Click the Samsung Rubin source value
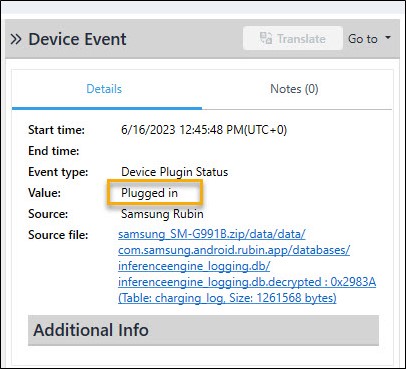Screen dimensions: 406x369 [162, 214]
